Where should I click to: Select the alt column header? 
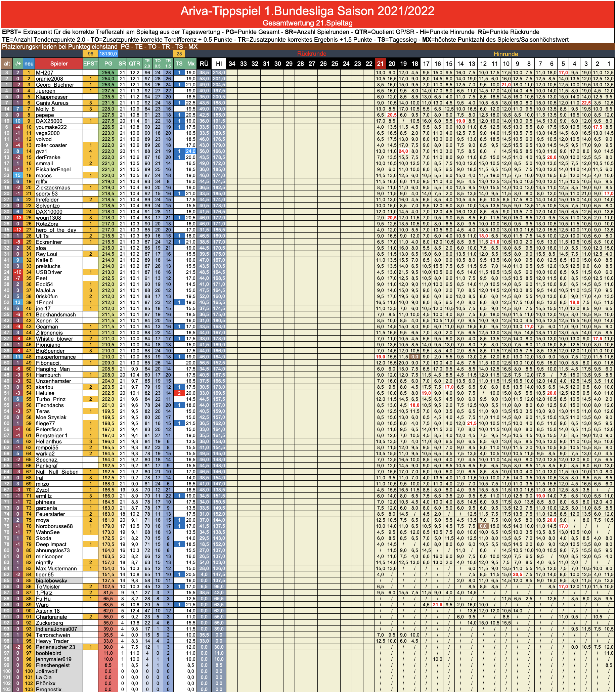click(x=7, y=63)
